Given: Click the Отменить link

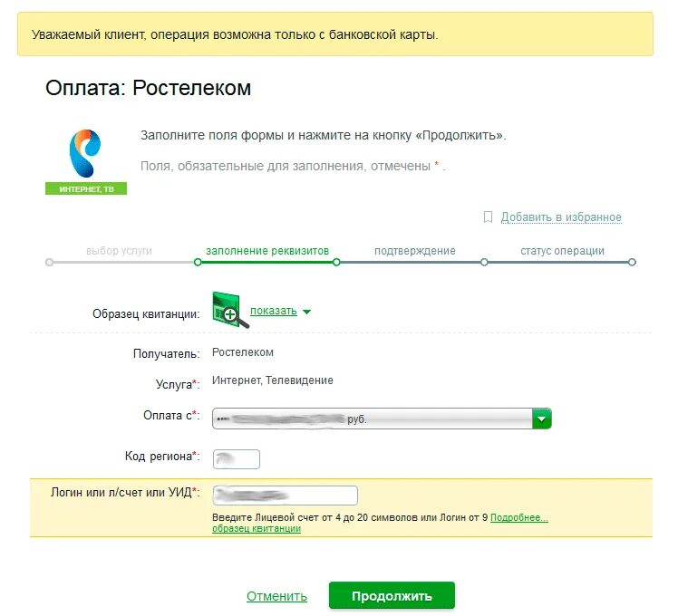Looking at the screenshot, I should (276, 596).
